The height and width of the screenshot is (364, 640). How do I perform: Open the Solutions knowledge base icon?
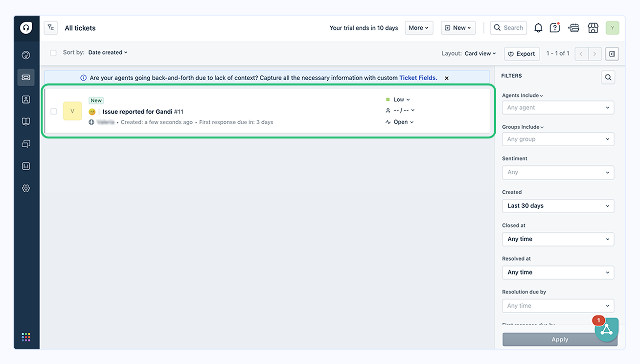[x=26, y=121]
